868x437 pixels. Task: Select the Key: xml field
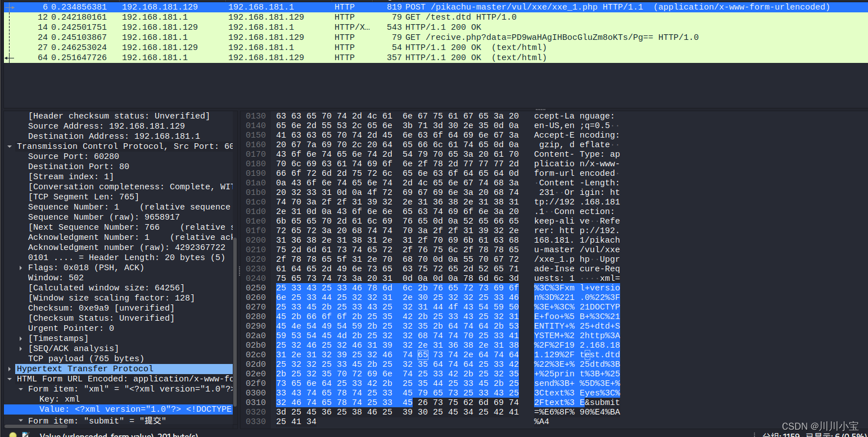click(x=60, y=399)
